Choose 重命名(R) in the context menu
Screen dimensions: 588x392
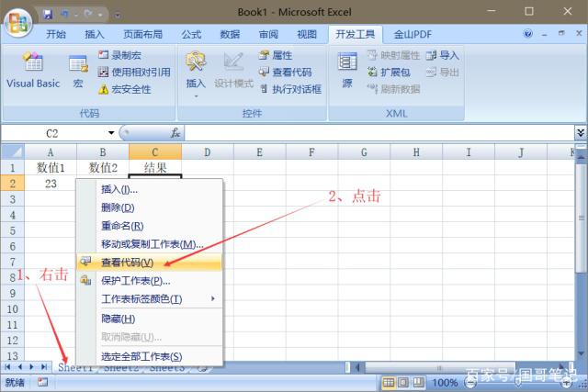(x=149, y=226)
